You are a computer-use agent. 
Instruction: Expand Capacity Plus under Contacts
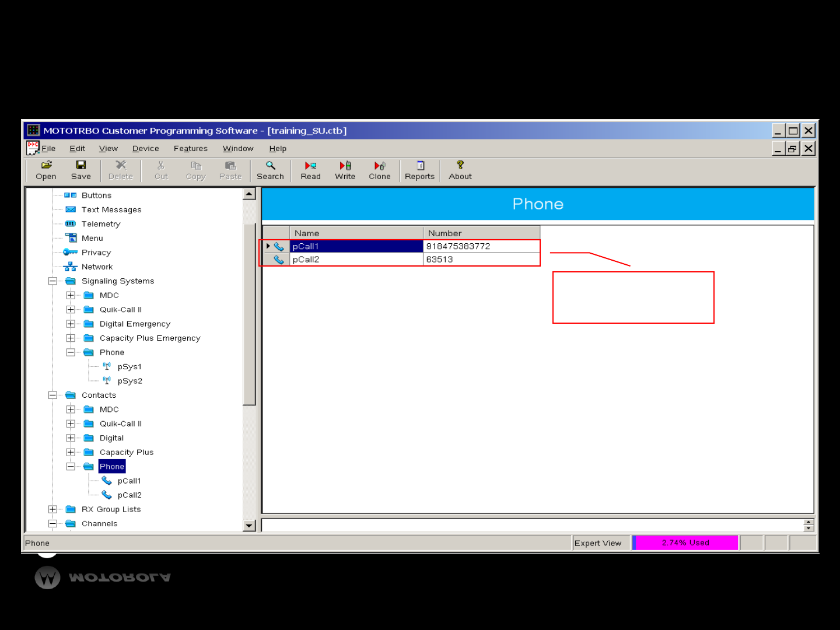tap(71, 453)
